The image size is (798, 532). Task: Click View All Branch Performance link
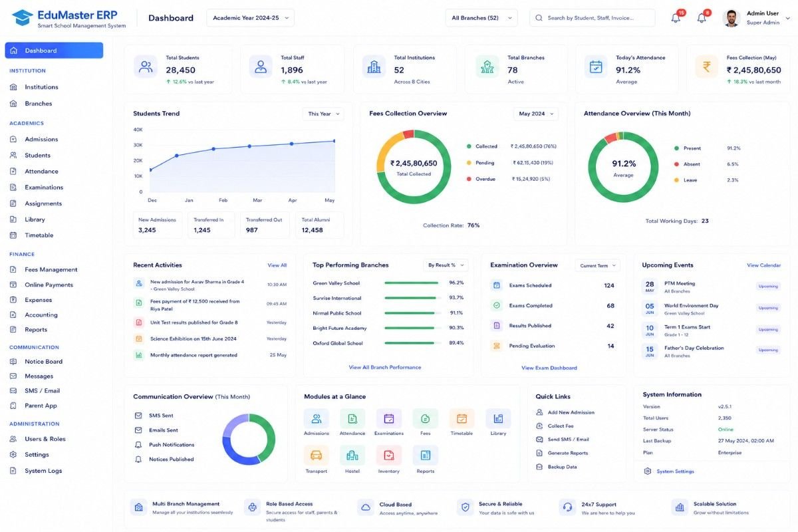pos(385,367)
